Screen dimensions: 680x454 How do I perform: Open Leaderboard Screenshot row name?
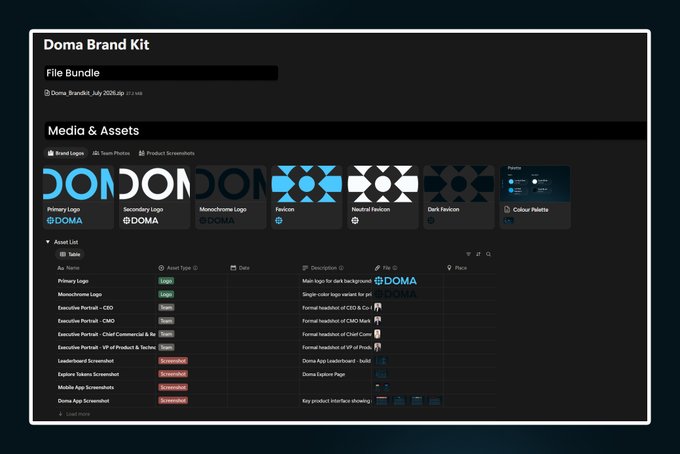tap(86, 361)
